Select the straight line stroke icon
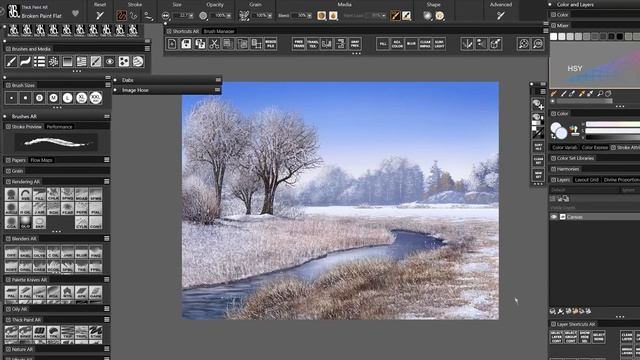640x360 pixels. pyautogui.click(x=149, y=16)
